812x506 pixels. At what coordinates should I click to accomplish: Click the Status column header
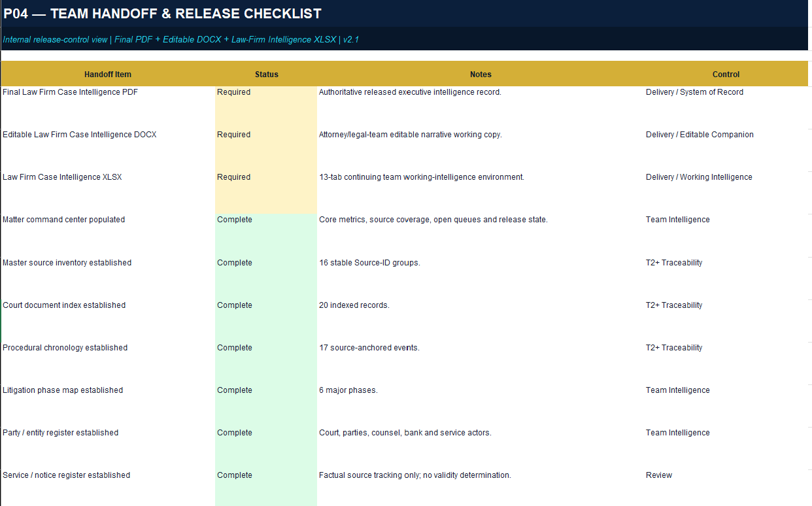(266, 75)
